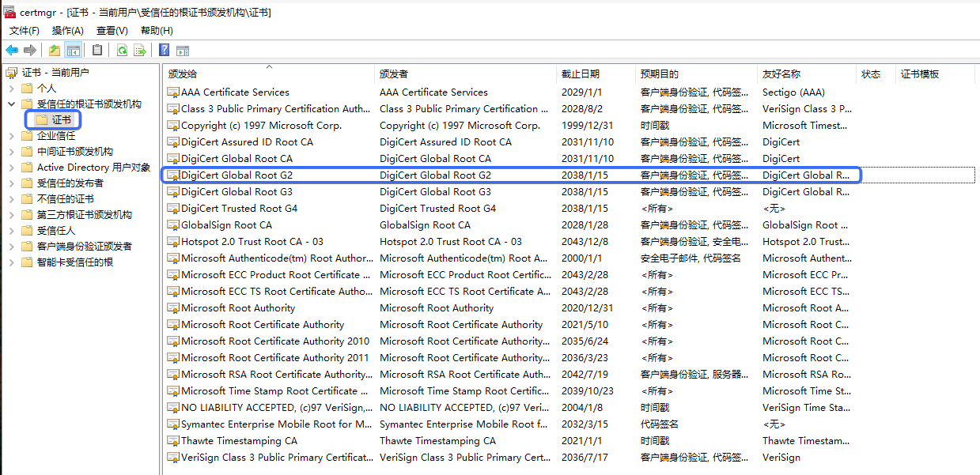Expand the 中间证书颁发机构 node
980x475 pixels.
tap(12, 152)
